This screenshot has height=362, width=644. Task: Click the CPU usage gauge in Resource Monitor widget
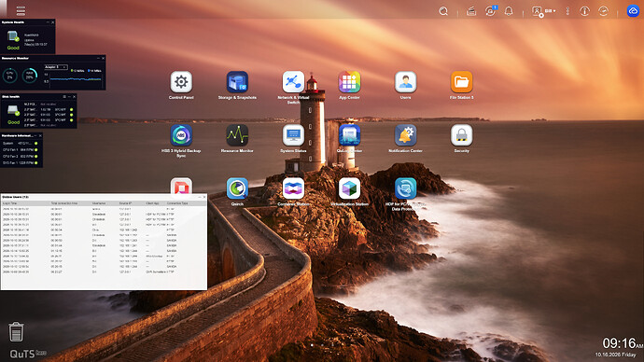tap(10, 76)
